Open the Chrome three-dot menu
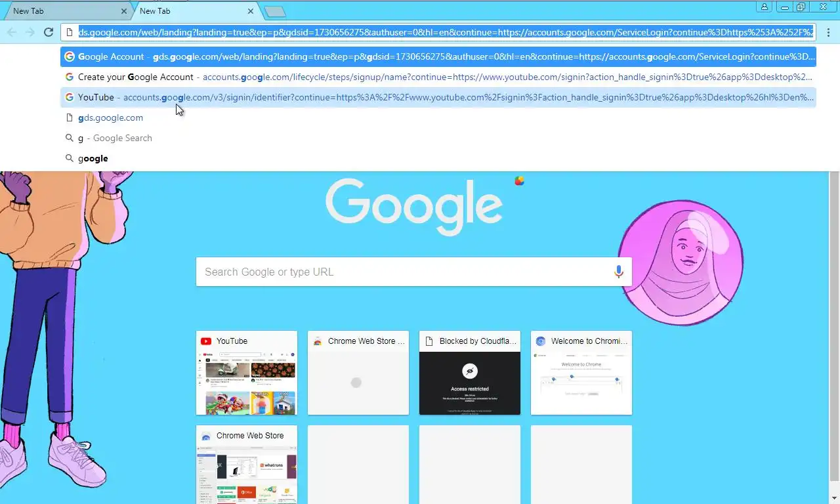The height and width of the screenshot is (504, 840). pyautogui.click(x=828, y=32)
